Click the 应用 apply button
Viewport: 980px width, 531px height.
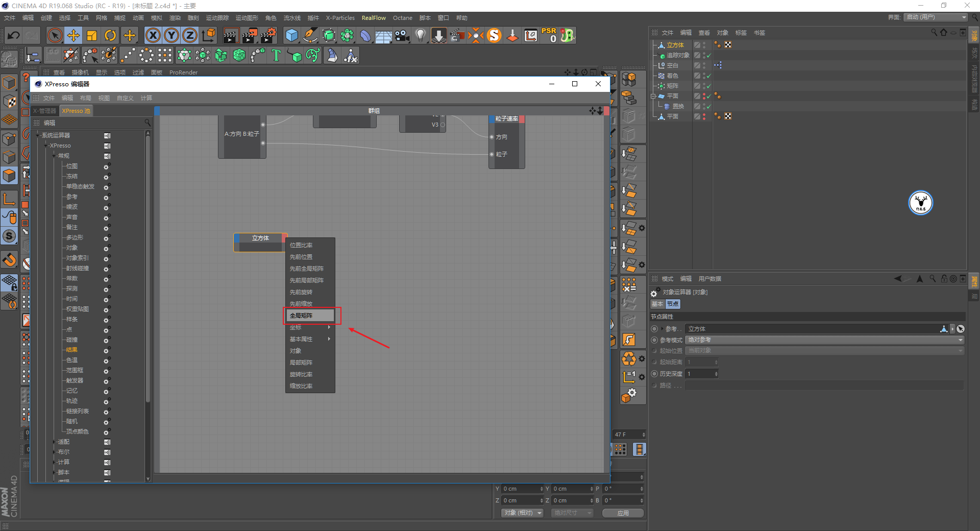click(623, 513)
